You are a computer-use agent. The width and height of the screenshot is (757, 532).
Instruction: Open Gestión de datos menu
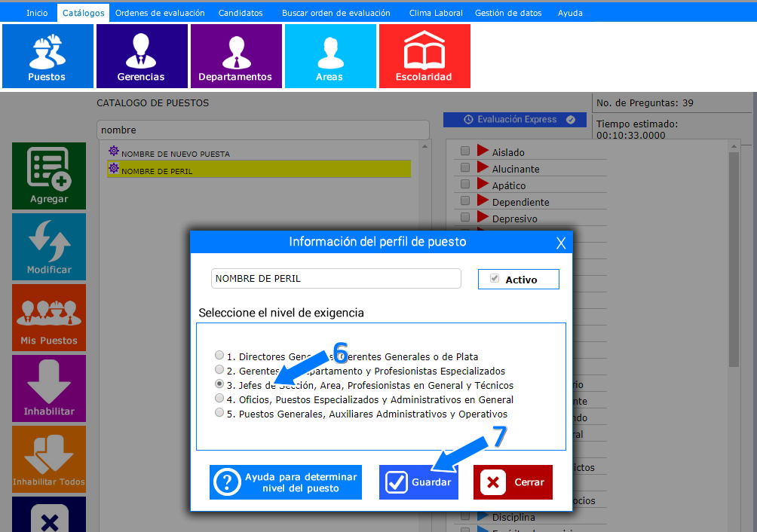508,13
